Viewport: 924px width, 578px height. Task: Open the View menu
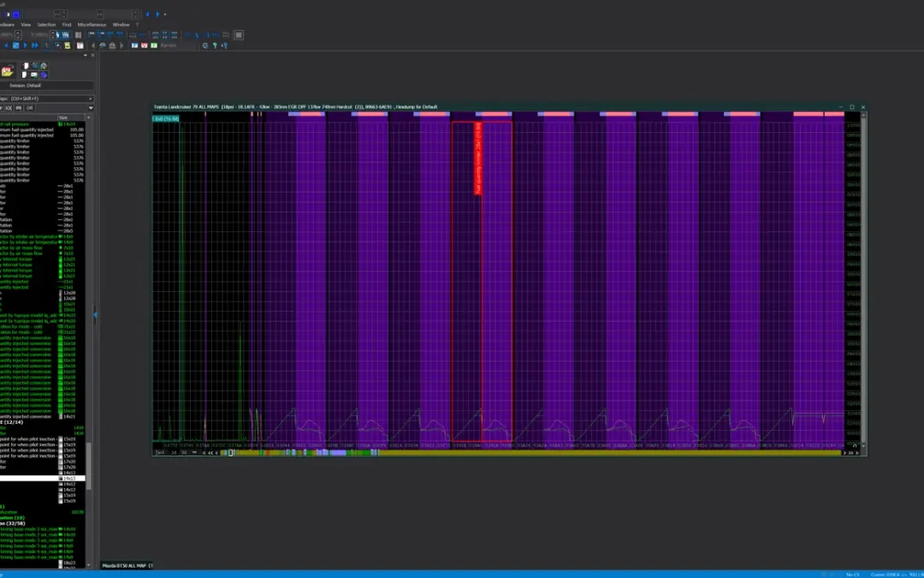click(x=26, y=25)
